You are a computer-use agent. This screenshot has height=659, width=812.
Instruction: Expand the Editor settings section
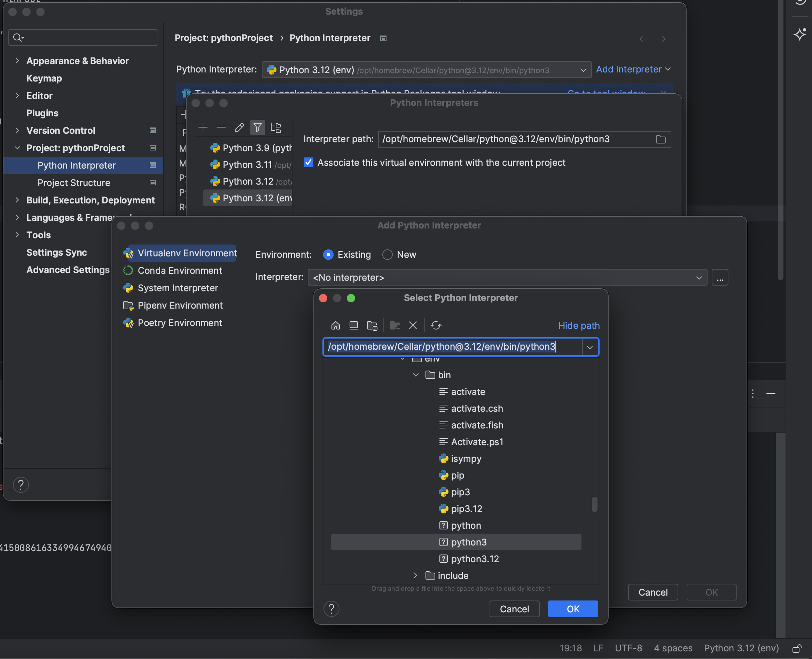[17, 95]
